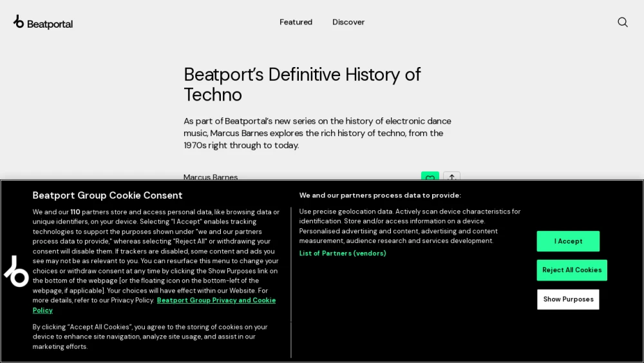The width and height of the screenshot is (644, 363).
Task: Open the Featured menu
Action: tap(296, 22)
